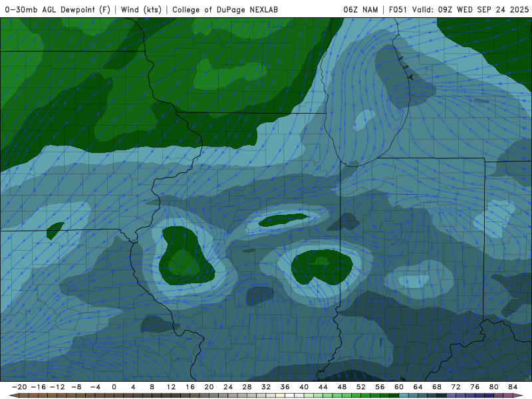Click the 36 legend value
This screenshot has height=399, width=532.
pos(285,387)
